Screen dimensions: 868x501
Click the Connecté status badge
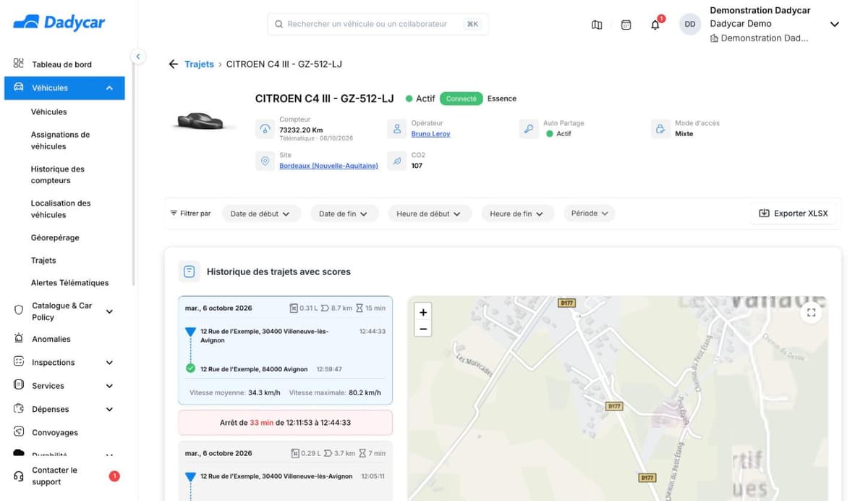coord(461,98)
